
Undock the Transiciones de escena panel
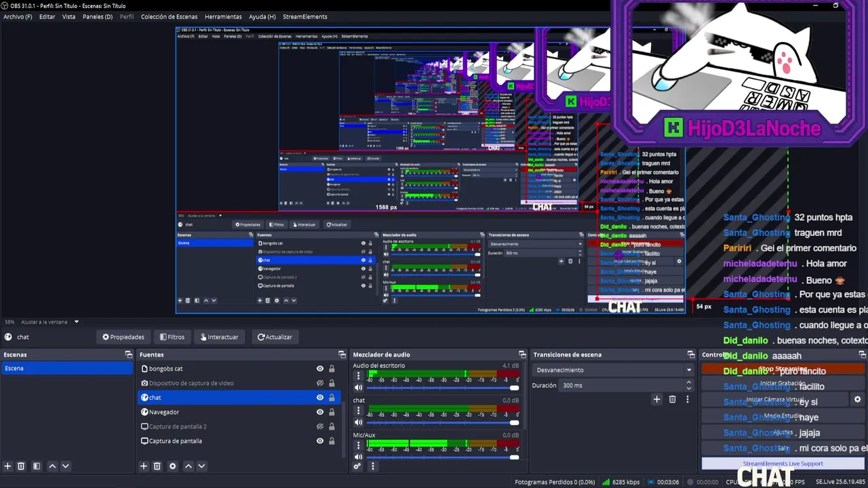pos(691,354)
